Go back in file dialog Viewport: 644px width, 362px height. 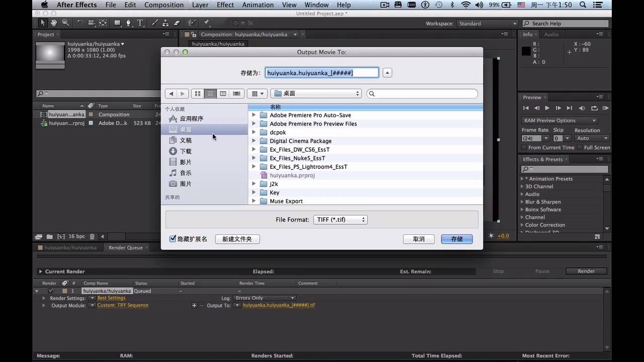point(171,94)
